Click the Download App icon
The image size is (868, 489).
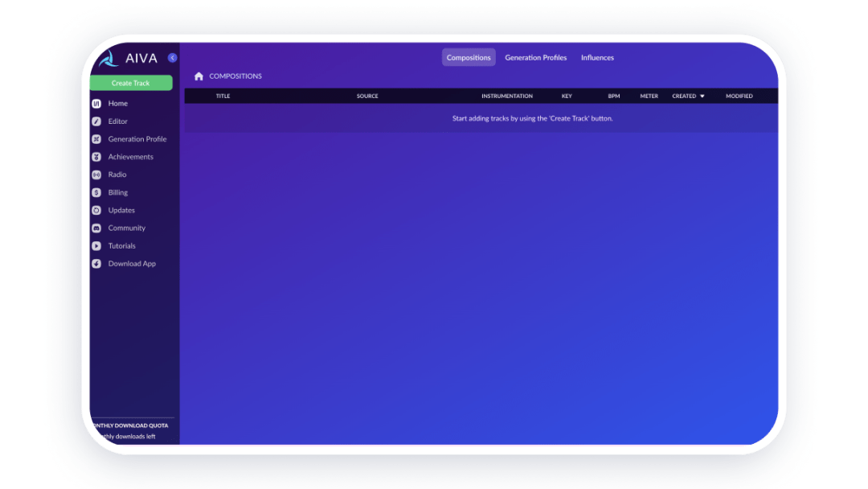(x=96, y=264)
